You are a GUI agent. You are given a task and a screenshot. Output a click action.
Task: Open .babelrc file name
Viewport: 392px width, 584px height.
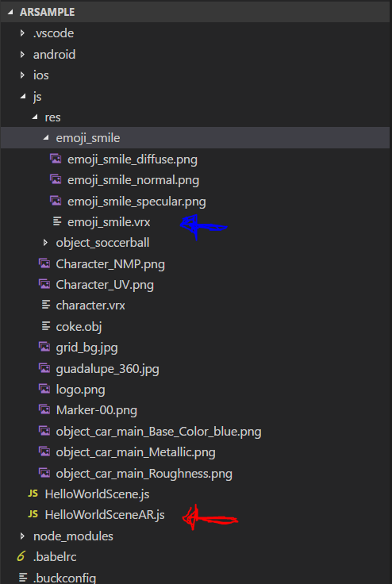(x=55, y=557)
